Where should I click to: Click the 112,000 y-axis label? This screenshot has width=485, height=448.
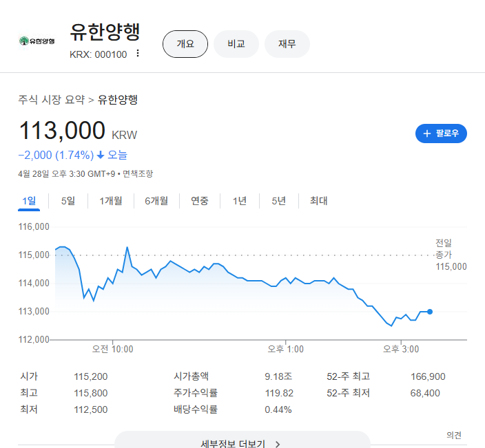coord(34,339)
